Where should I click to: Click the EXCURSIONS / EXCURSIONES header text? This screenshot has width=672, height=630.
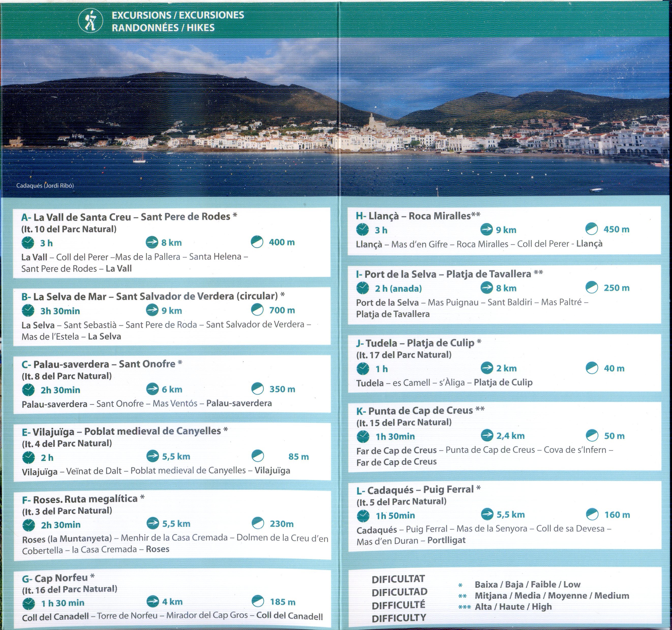coord(178,15)
